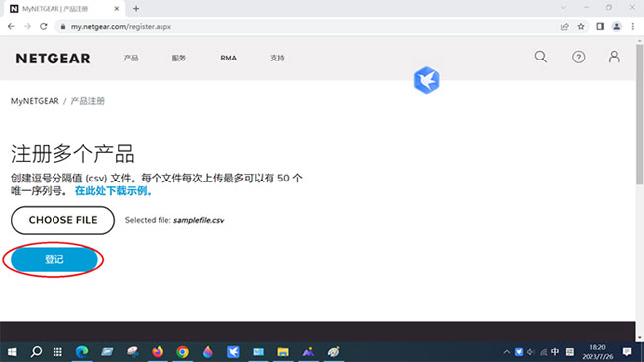Bookmark this page with star icon

click(x=581, y=27)
